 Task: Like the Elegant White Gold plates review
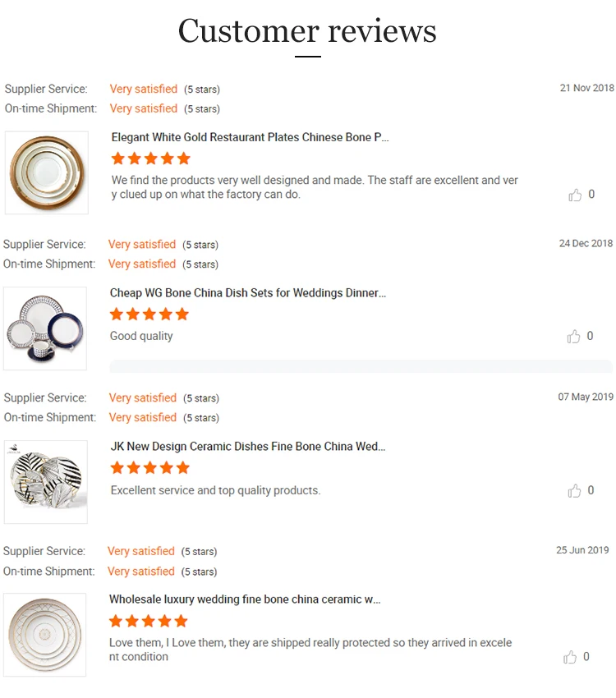(575, 195)
